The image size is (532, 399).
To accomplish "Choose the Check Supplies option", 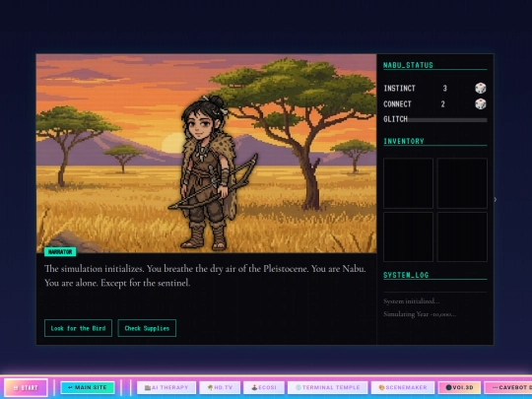I will [147, 328].
